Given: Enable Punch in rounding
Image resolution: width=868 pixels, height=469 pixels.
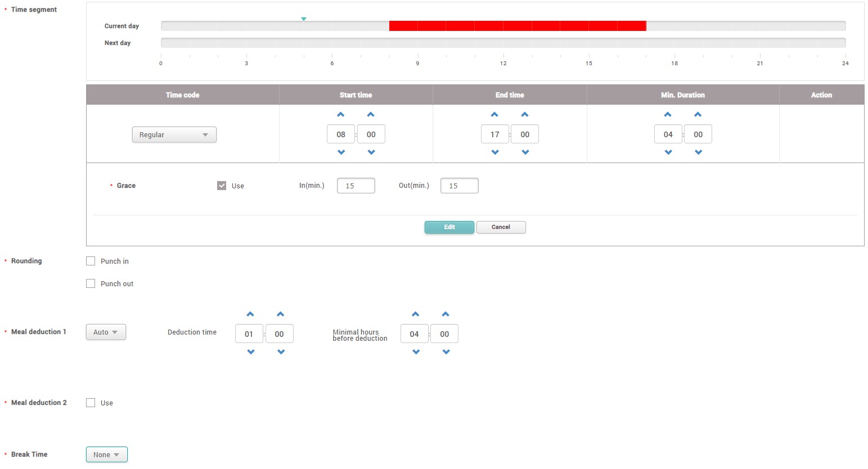Looking at the screenshot, I should pyautogui.click(x=91, y=261).
